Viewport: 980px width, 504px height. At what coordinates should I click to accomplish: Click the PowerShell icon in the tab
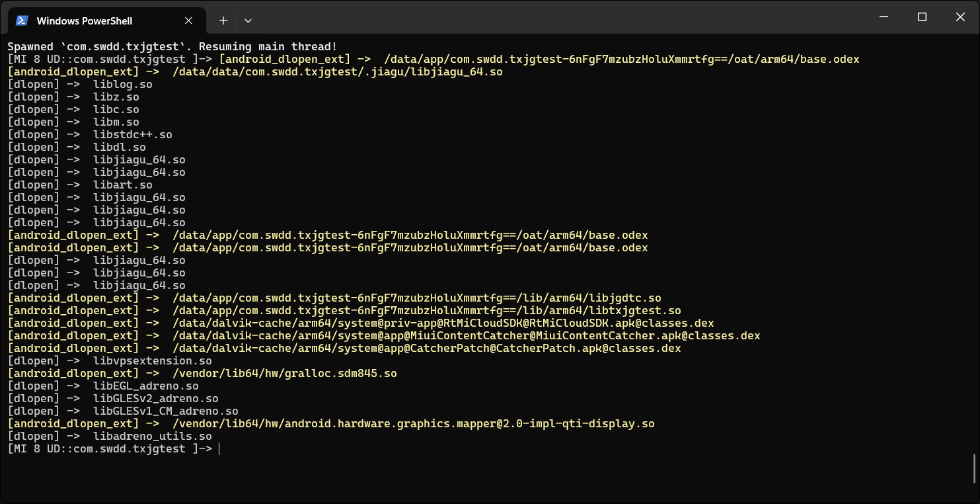[22, 21]
